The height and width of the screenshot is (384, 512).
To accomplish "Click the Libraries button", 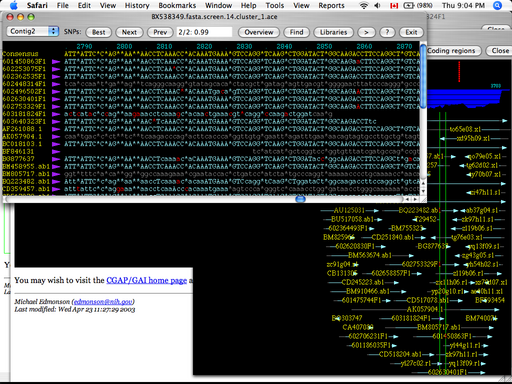I will pyautogui.click(x=333, y=32).
